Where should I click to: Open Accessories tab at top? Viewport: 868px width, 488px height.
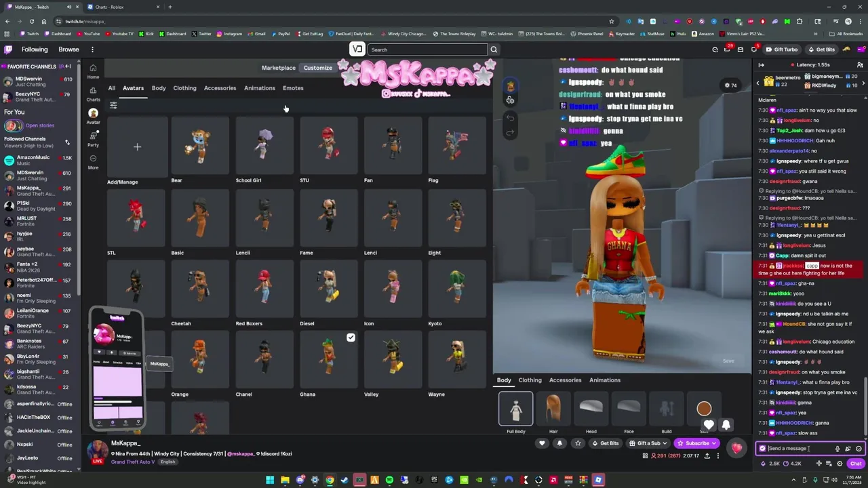click(220, 88)
